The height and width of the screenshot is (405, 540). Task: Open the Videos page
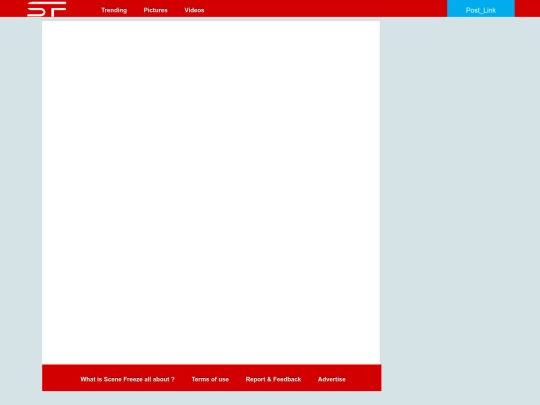pos(194,10)
